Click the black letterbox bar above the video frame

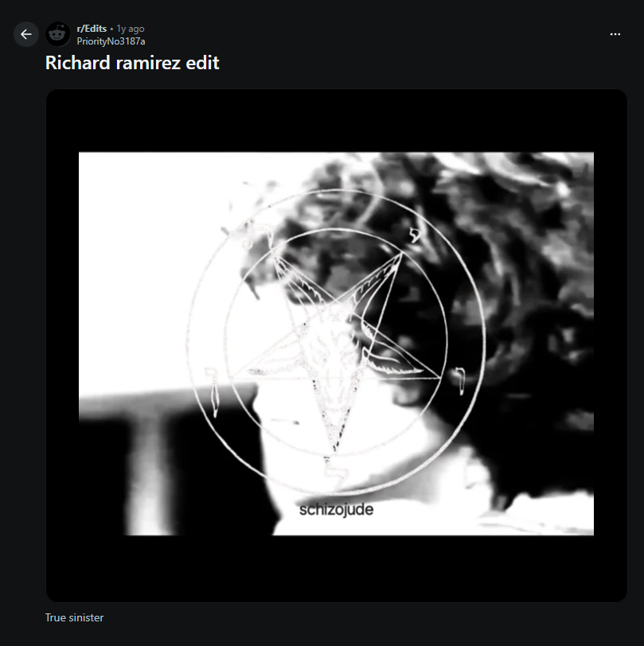point(337,121)
